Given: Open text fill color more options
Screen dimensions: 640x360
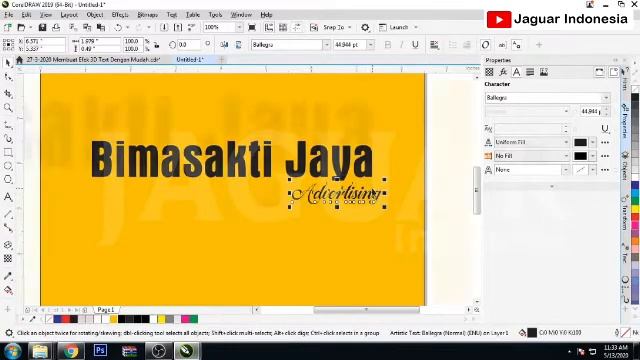Looking at the screenshot, I should [605, 142].
